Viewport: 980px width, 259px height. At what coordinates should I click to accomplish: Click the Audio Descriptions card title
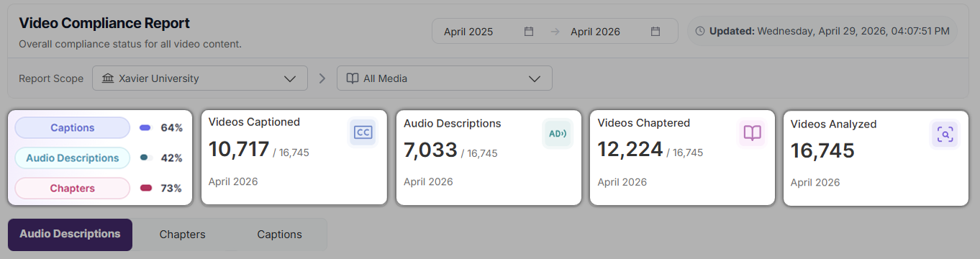click(453, 123)
